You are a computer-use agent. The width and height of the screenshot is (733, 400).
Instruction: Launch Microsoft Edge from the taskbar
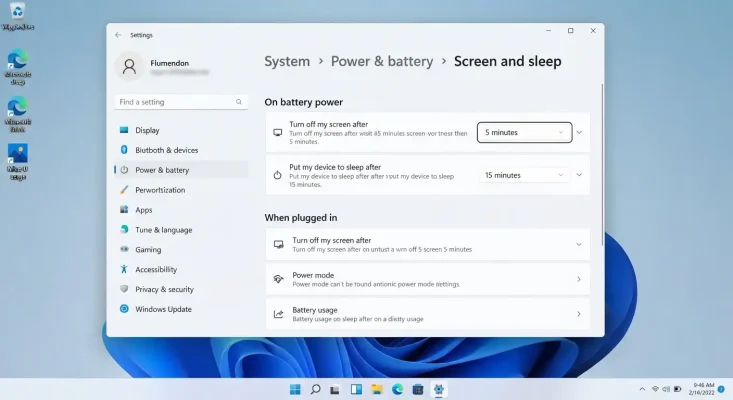397,389
